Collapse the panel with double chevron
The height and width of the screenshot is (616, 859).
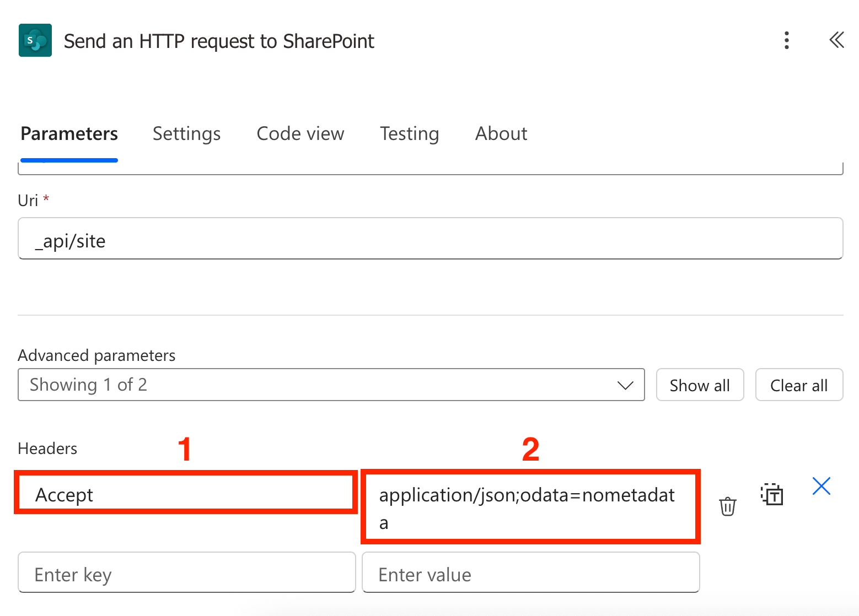tap(836, 40)
